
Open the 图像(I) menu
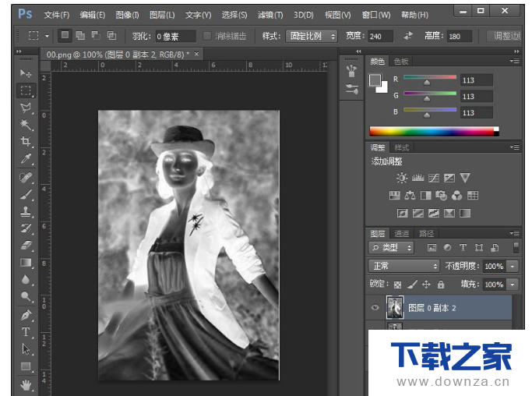(x=127, y=15)
